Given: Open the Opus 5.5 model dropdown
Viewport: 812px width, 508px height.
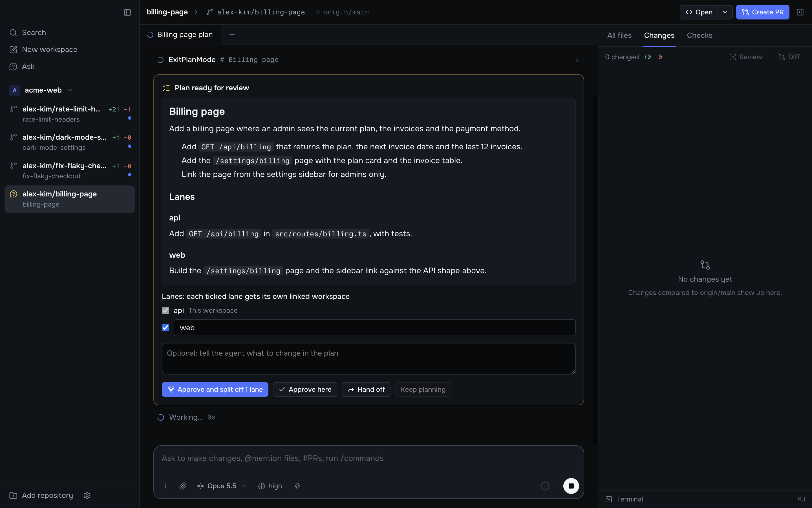Looking at the screenshot, I should pyautogui.click(x=221, y=486).
